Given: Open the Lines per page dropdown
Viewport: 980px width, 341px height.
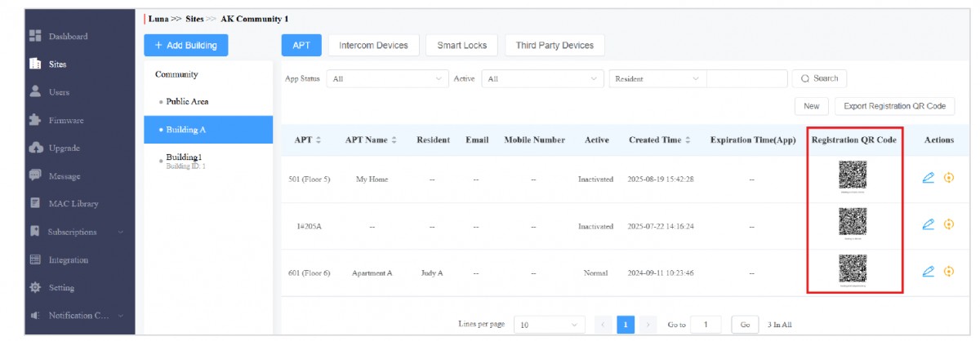Looking at the screenshot, I should click(549, 325).
